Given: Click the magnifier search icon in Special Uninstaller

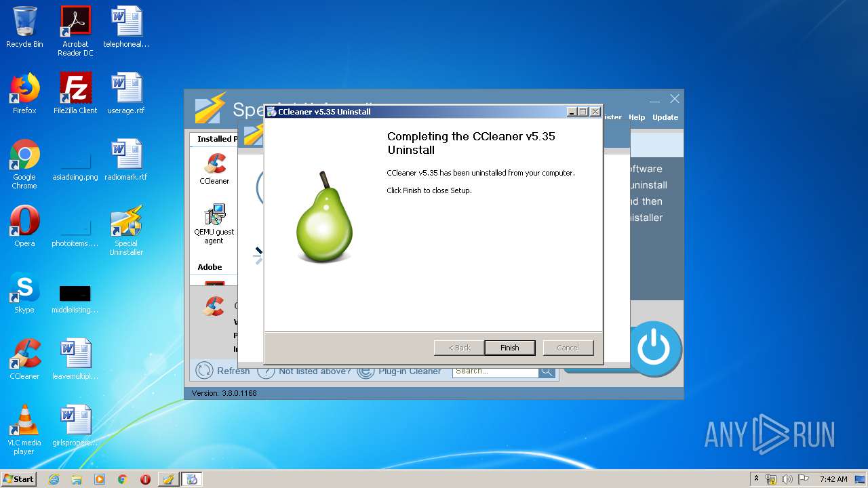Looking at the screenshot, I should pyautogui.click(x=547, y=371).
